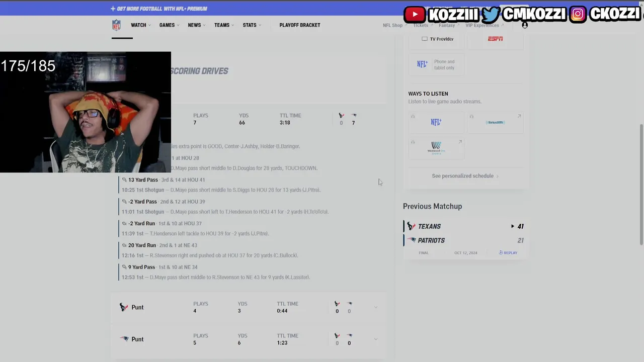Open the Fantasy link
644x362 pixels.
pyautogui.click(x=448, y=25)
